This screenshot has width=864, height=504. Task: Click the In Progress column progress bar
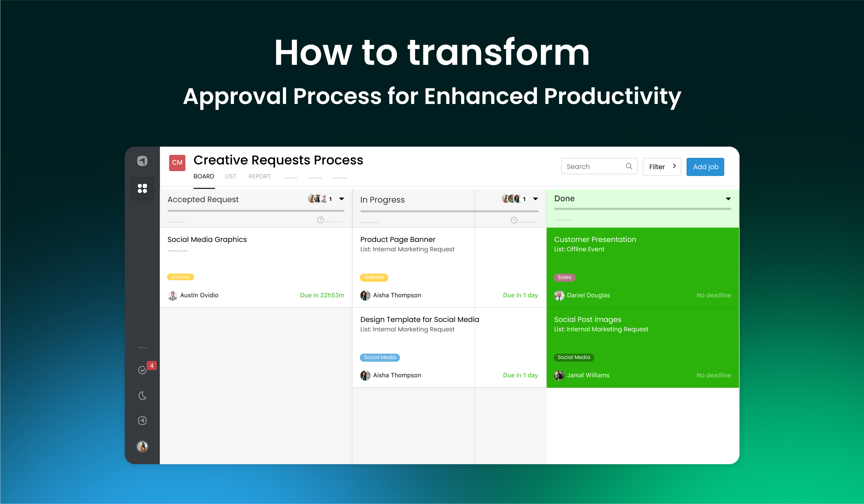point(449,211)
